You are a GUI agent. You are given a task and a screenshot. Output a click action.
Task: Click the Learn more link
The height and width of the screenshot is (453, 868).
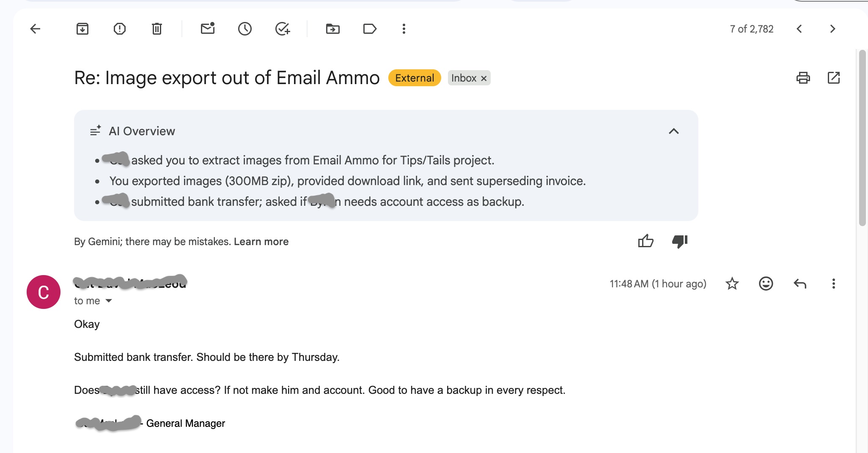[x=261, y=242]
